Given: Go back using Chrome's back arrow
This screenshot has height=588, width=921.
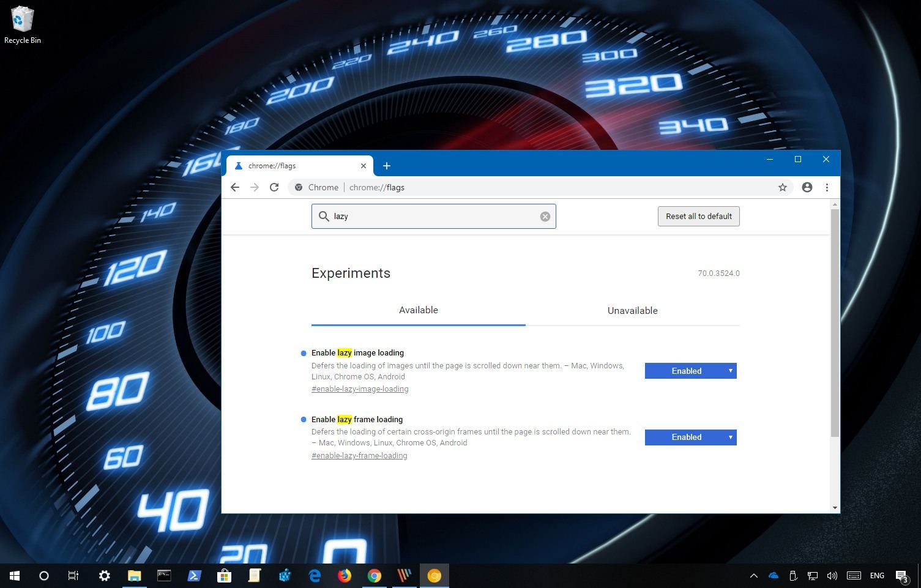Looking at the screenshot, I should click(235, 187).
